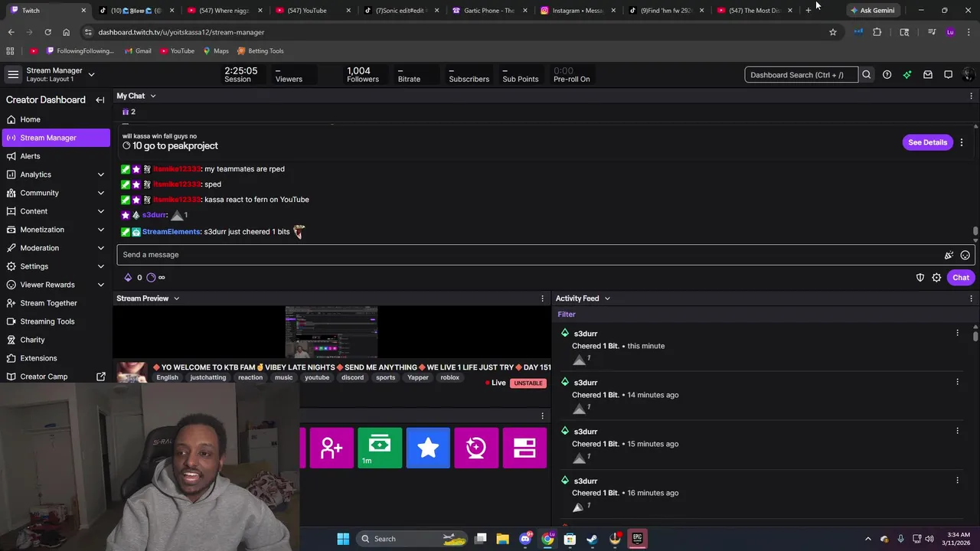Expand the Community sidebar section
Viewport: 980px width, 551px height.
coord(100,193)
